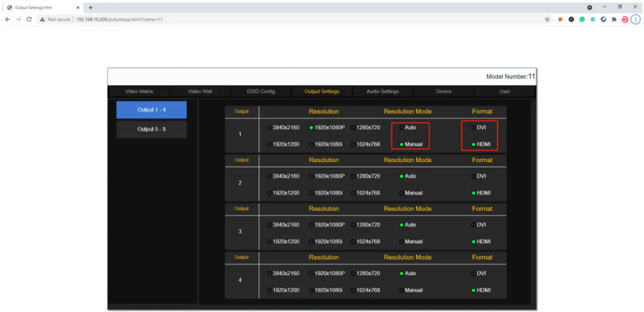
Task: Bookmark this page with star icon
Action: (x=547, y=19)
